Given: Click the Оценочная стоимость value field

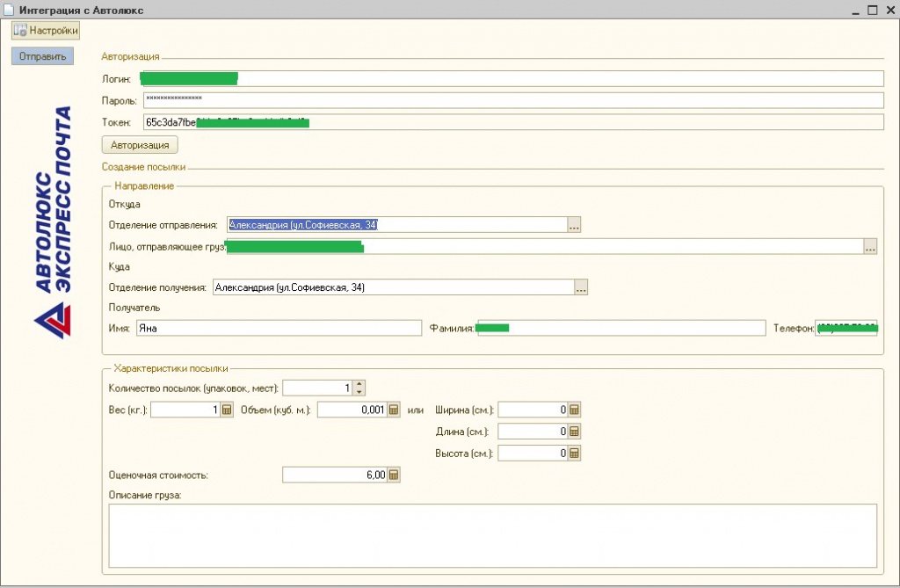Looking at the screenshot, I should (x=335, y=475).
